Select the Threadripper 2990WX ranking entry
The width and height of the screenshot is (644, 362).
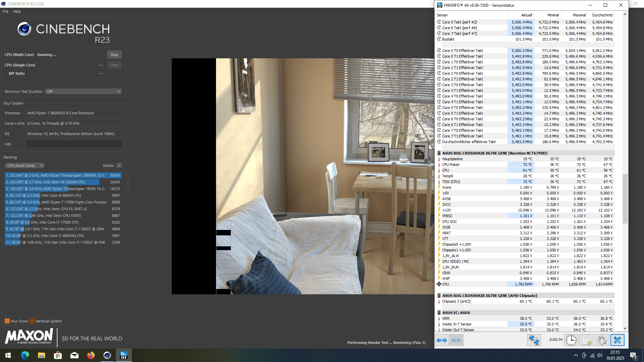[63, 175]
